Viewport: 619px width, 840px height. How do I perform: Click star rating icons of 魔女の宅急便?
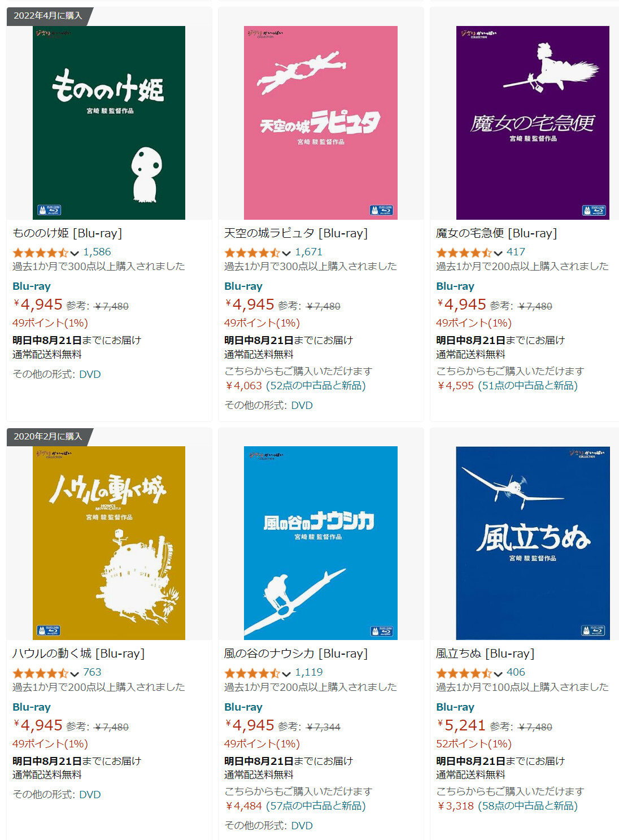click(x=464, y=253)
